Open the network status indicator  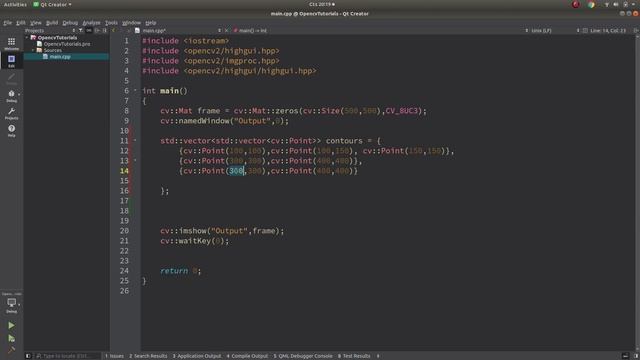[x=607, y=4]
